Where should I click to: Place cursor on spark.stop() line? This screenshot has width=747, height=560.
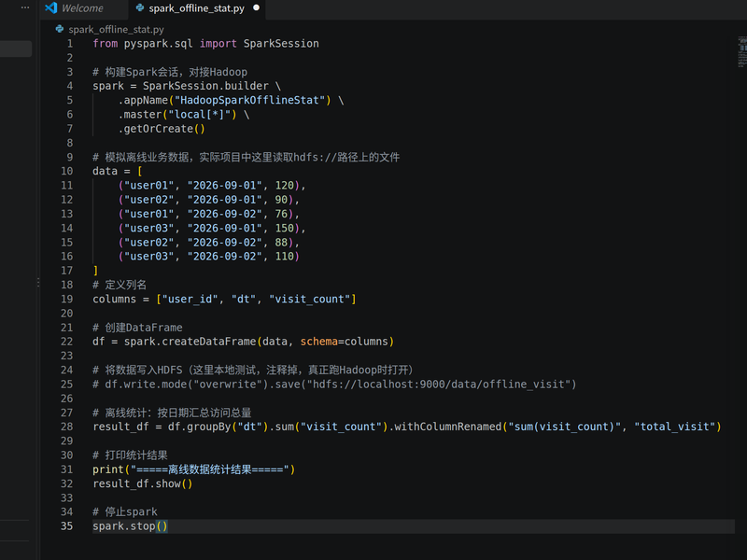click(130, 526)
